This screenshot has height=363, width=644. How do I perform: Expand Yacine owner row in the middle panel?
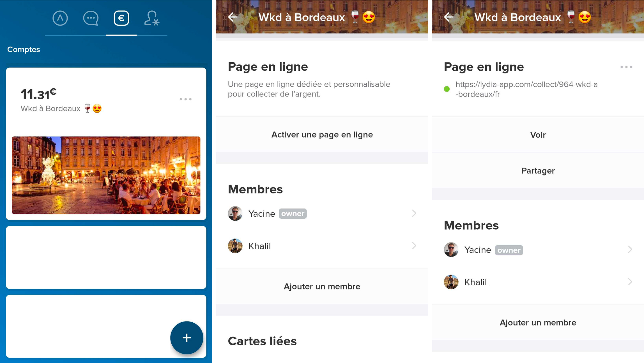(x=322, y=214)
